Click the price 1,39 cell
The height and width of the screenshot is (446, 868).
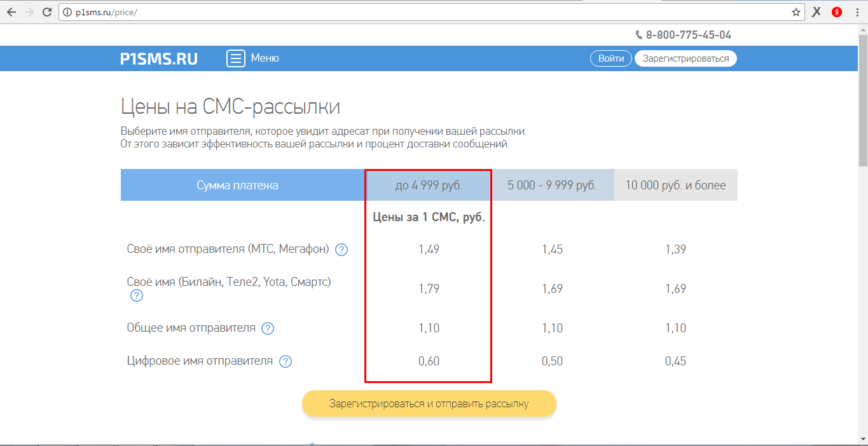tap(675, 250)
